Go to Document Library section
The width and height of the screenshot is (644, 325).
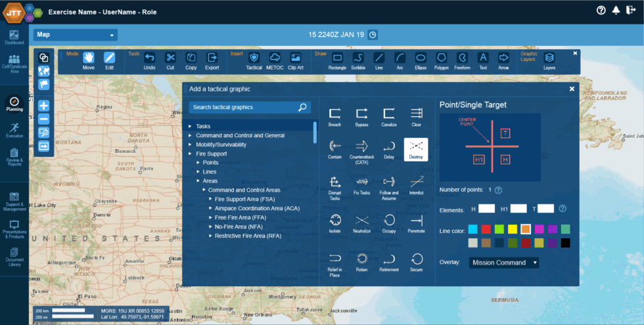(x=14, y=256)
